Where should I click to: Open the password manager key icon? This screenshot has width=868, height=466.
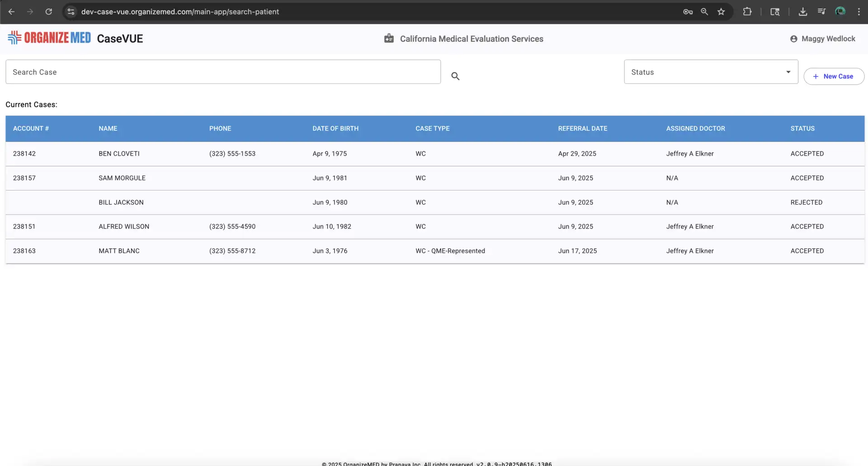(688, 12)
